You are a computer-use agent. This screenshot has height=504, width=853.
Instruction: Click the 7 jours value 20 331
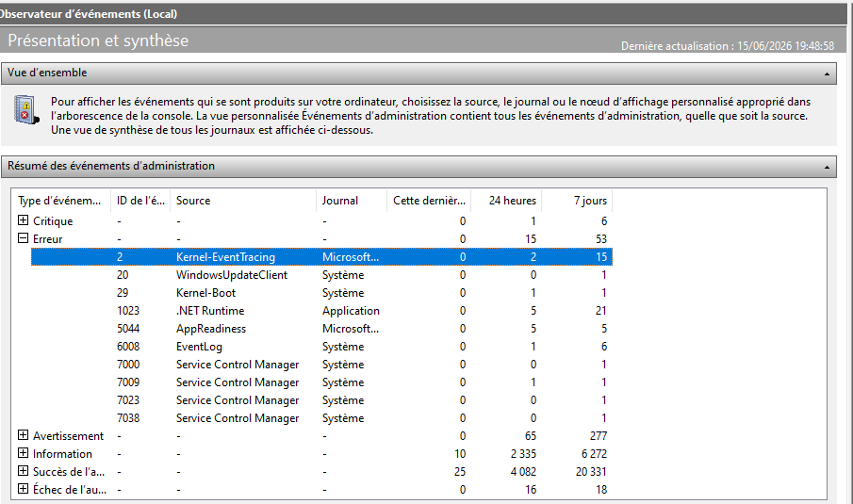click(591, 472)
